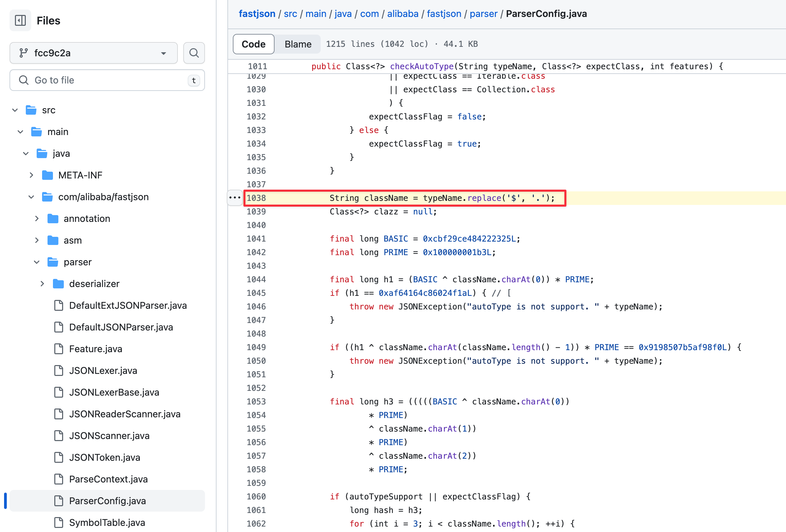Screen dimensions: 786x532
Task: Click the JSONReaderScanner.java file icon
Action: [59, 414]
